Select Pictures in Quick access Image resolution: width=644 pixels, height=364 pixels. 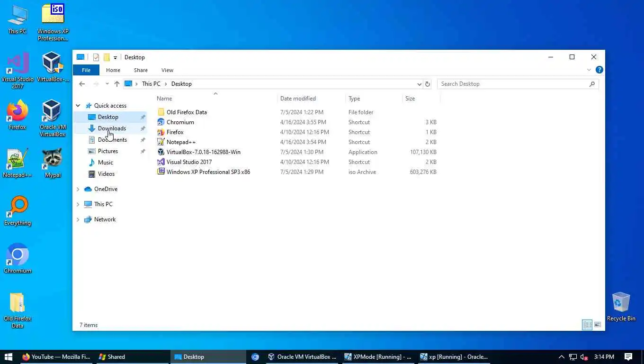[108, 151]
